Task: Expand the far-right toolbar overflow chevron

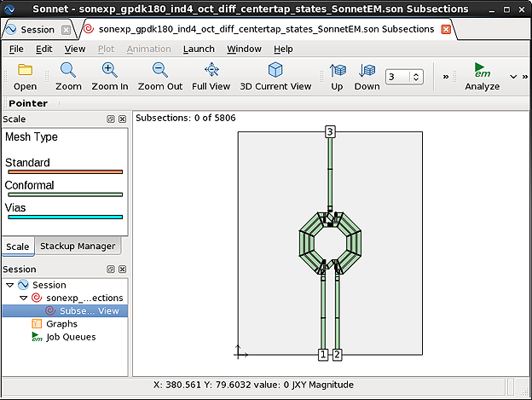Action: point(525,77)
